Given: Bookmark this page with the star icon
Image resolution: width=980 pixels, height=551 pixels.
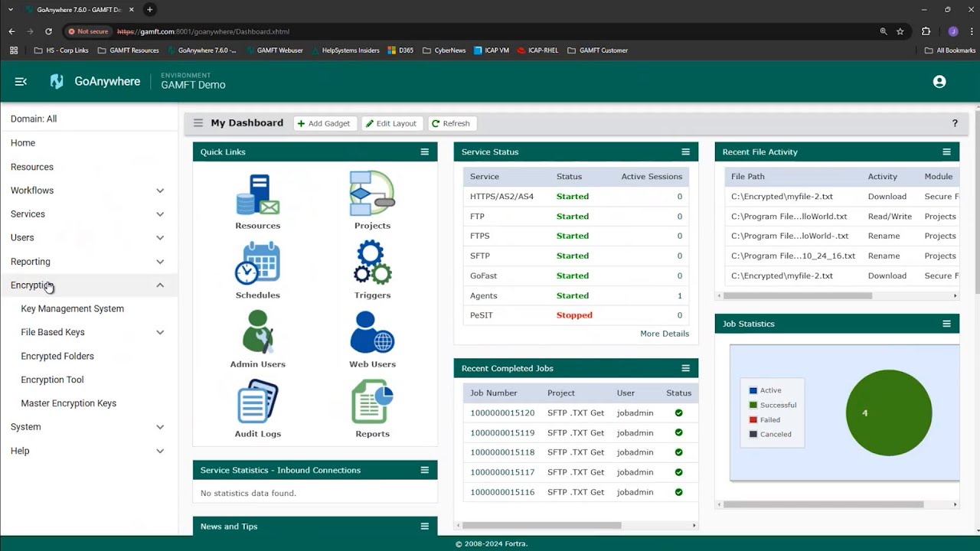Looking at the screenshot, I should point(900,31).
